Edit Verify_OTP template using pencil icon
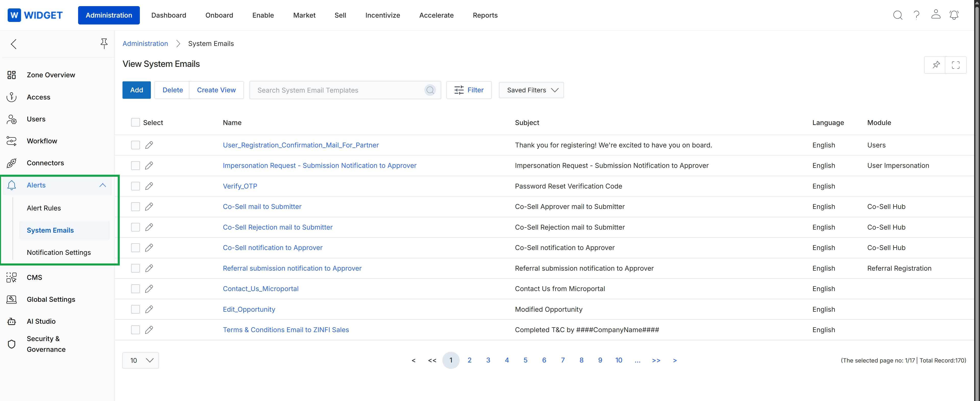 149,186
